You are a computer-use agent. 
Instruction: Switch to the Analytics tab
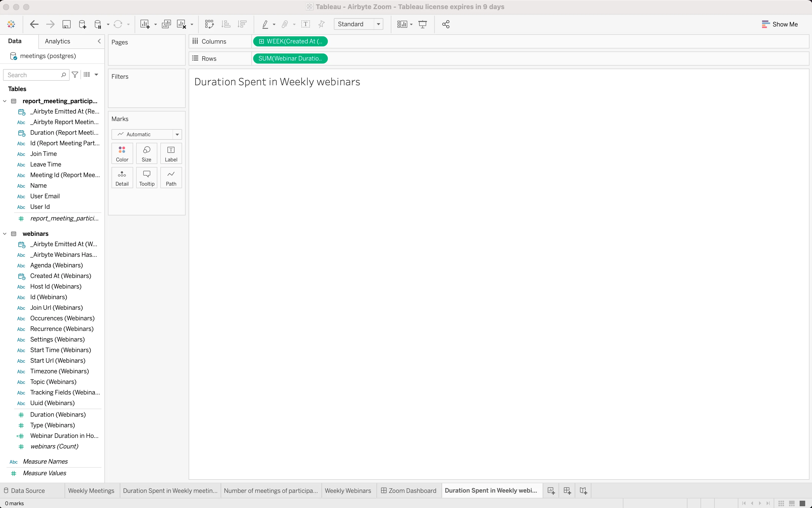pyautogui.click(x=57, y=41)
